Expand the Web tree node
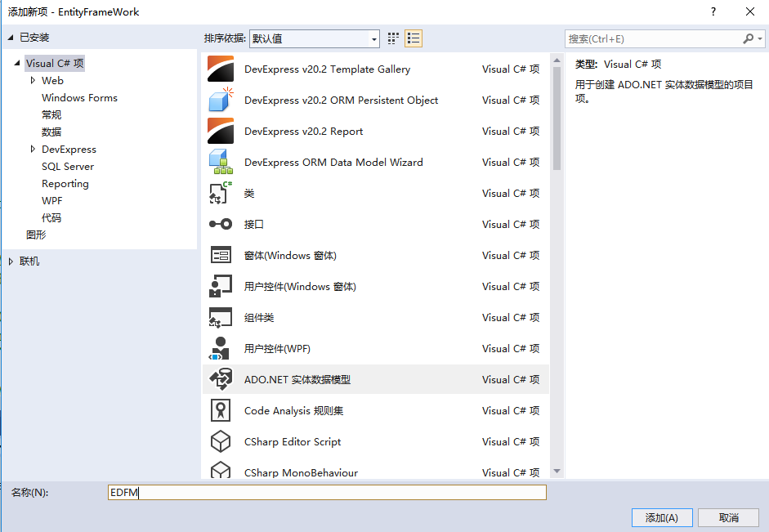 33,80
